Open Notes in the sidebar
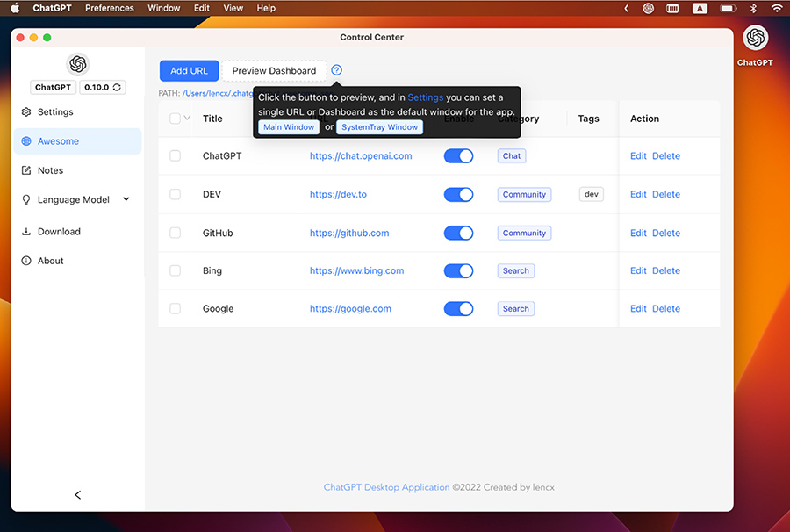 (x=77, y=170)
